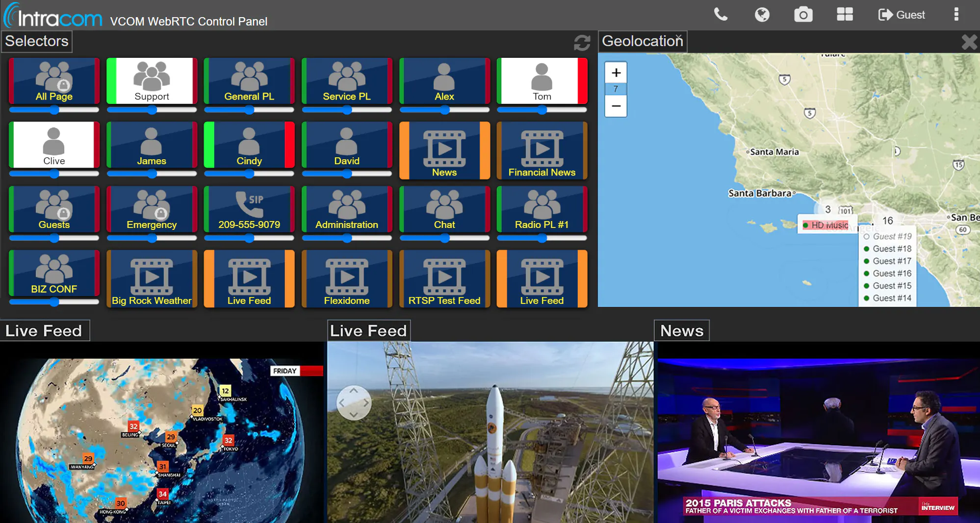Click the camera icon in header

(803, 15)
